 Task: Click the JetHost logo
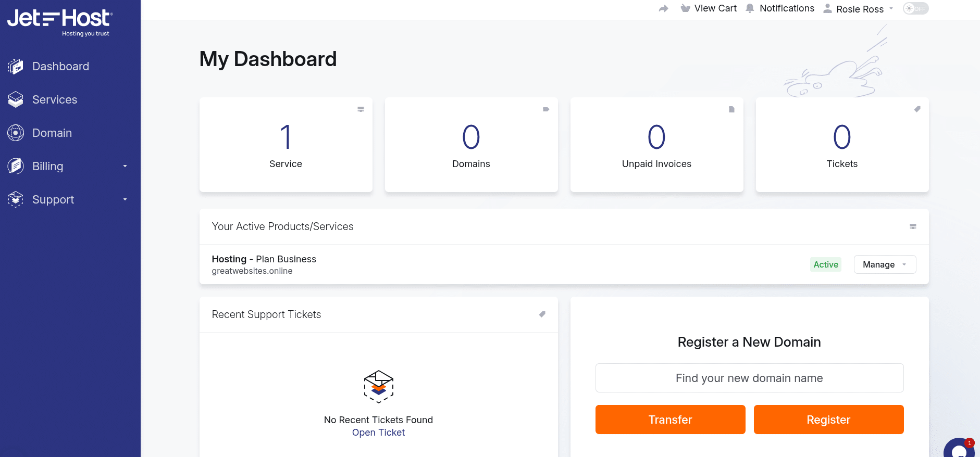point(60,22)
